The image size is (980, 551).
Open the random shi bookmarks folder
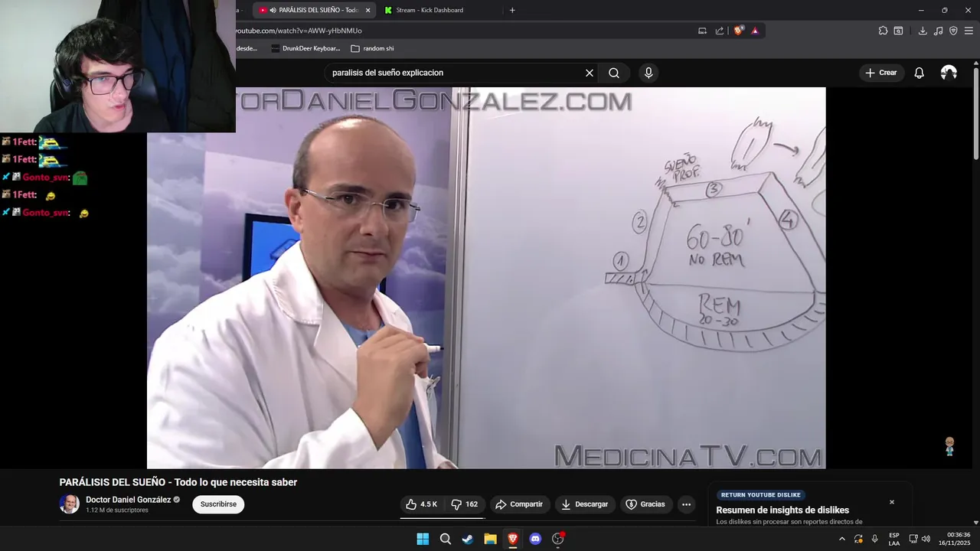pyautogui.click(x=372, y=48)
